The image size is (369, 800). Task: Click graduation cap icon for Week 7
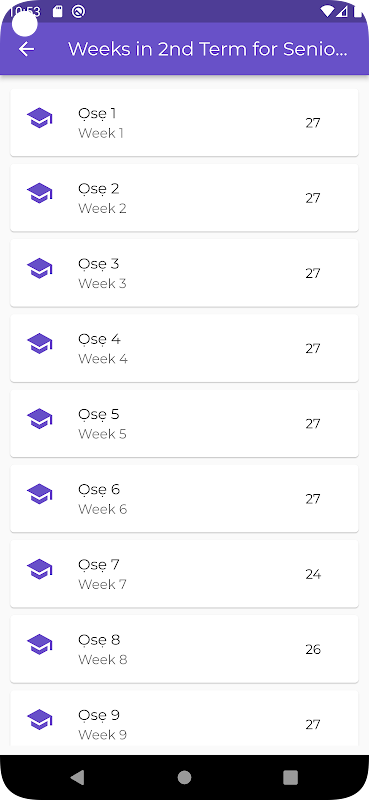[39, 569]
